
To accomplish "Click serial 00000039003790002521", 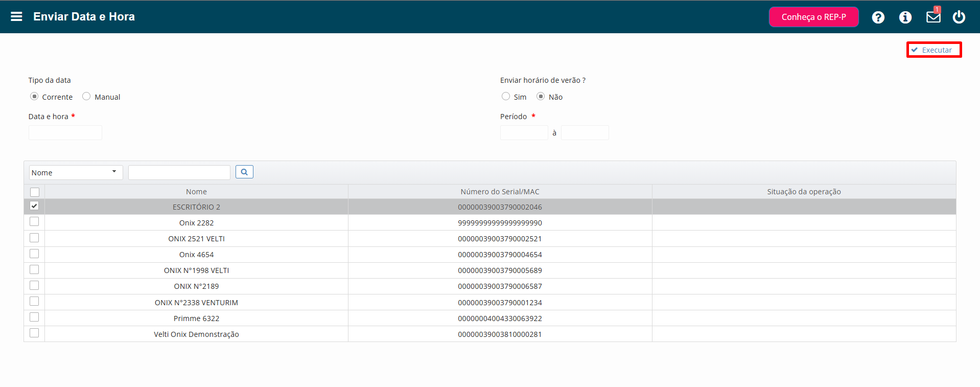I will point(500,239).
